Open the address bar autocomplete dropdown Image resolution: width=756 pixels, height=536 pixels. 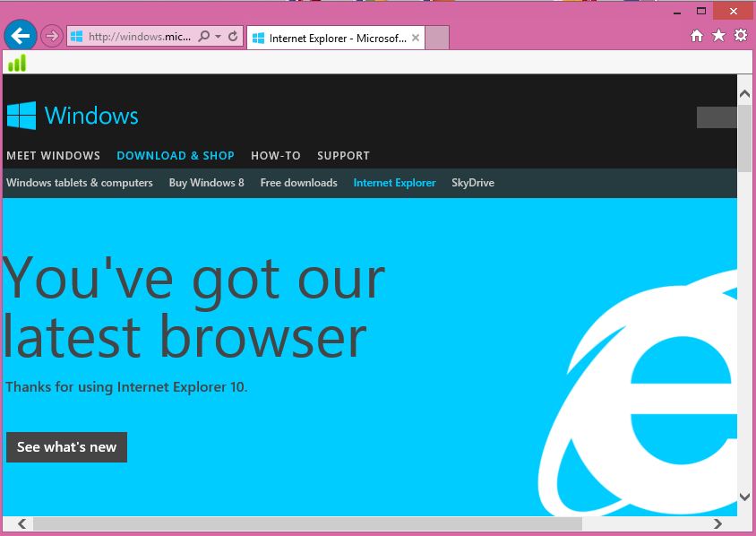coord(218,36)
